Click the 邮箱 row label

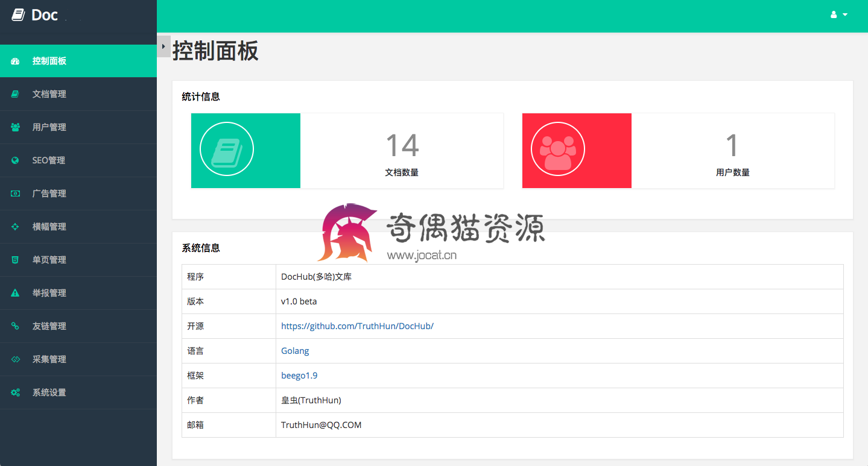tap(195, 425)
